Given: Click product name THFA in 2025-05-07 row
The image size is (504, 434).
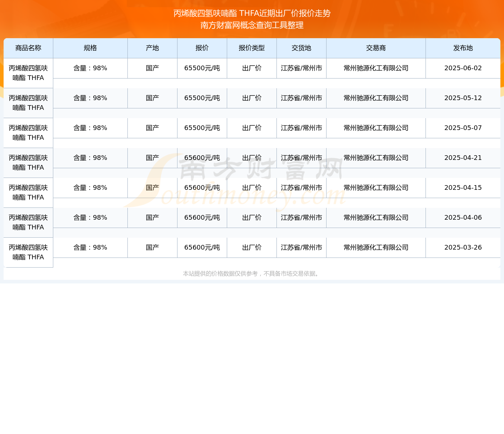Looking at the screenshot, I should click(x=28, y=133).
